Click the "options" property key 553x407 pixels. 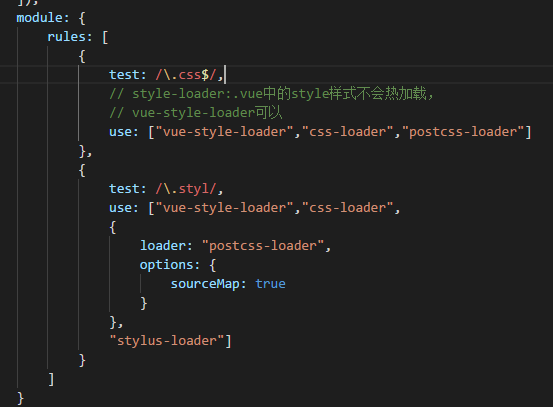pos(167,265)
